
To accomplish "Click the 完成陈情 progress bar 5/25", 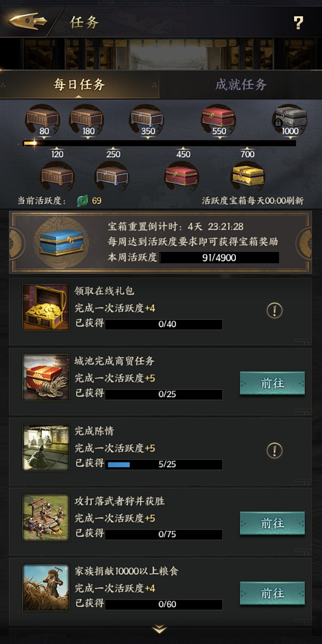I will (x=164, y=464).
